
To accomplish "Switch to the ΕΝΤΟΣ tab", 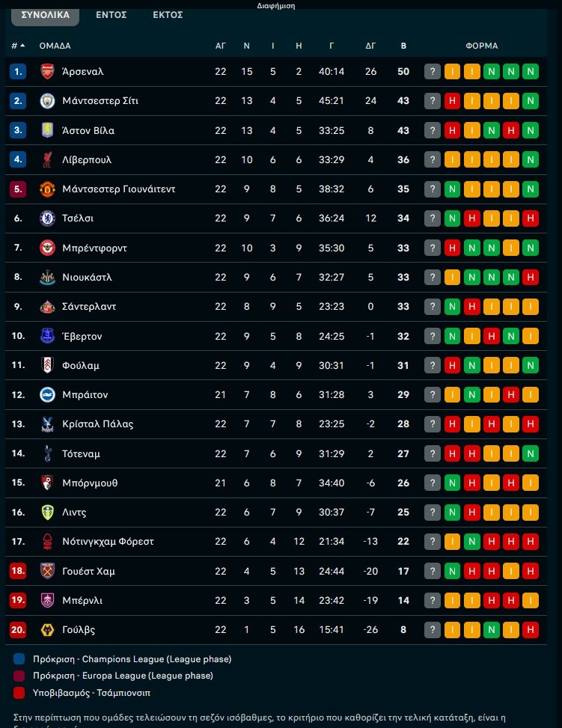I will pyautogui.click(x=112, y=14).
